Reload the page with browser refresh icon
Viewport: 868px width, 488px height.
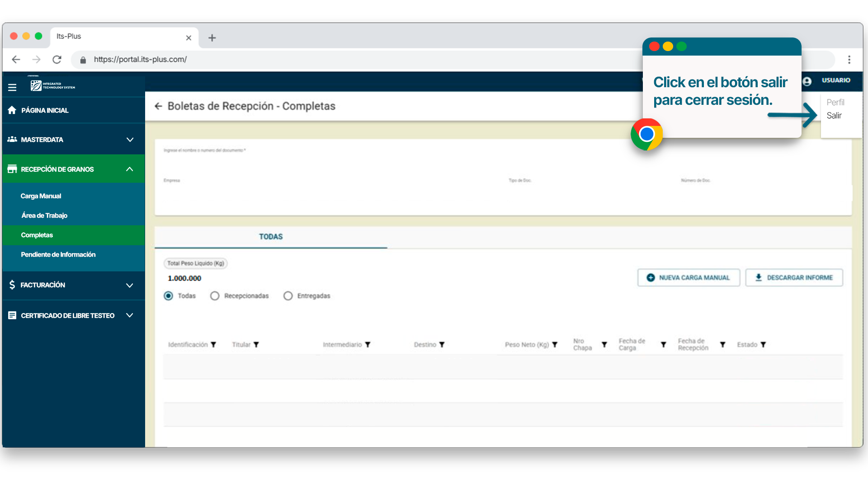[x=57, y=60]
